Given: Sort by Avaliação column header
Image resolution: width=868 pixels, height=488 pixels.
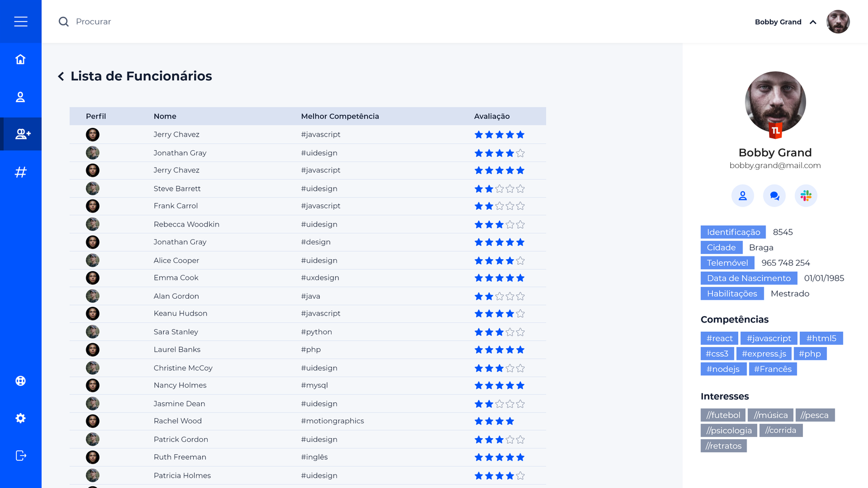Looking at the screenshot, I should [x=492, y=116].
